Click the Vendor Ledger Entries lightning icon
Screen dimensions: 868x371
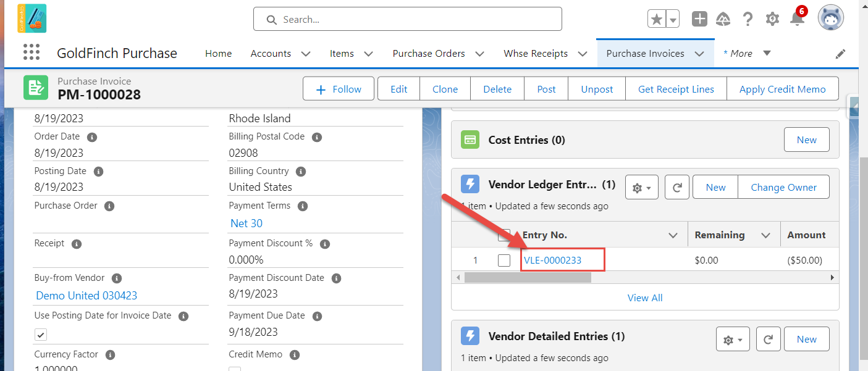click(x=471, y=184)
